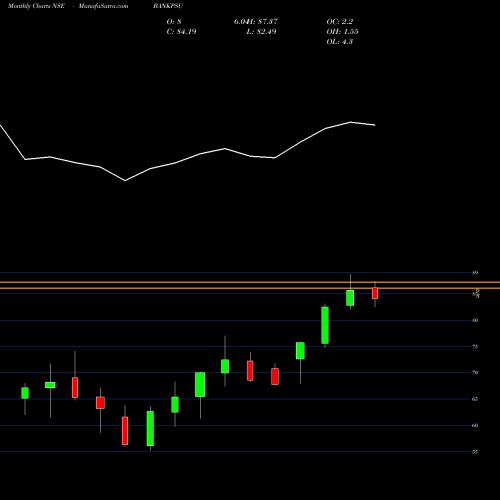
Task: Click the 55 price axis label
Action: tap(475, 452)
